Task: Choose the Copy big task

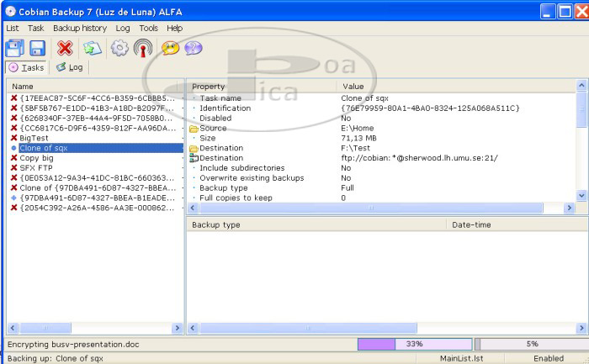Action: 37,157
